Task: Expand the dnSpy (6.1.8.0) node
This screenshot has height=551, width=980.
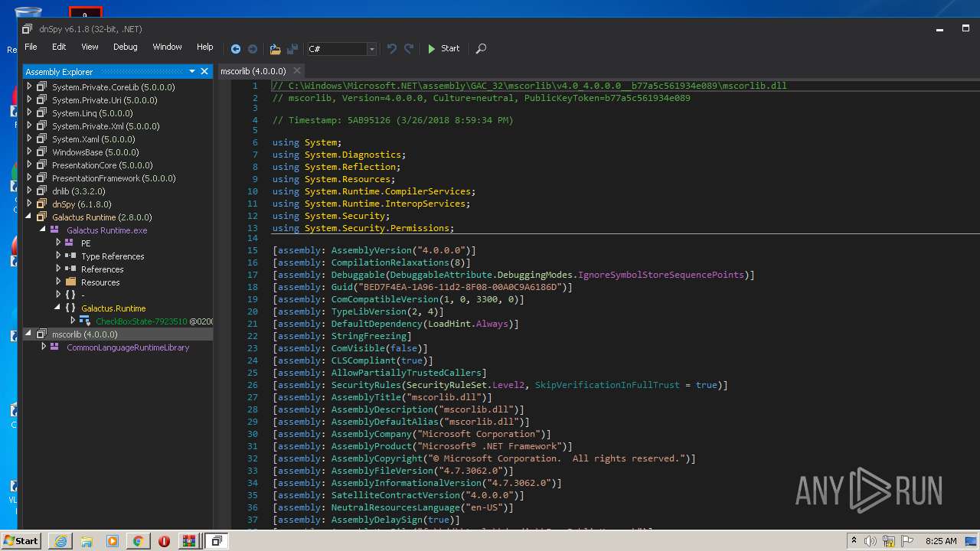Action: point(30,204)
